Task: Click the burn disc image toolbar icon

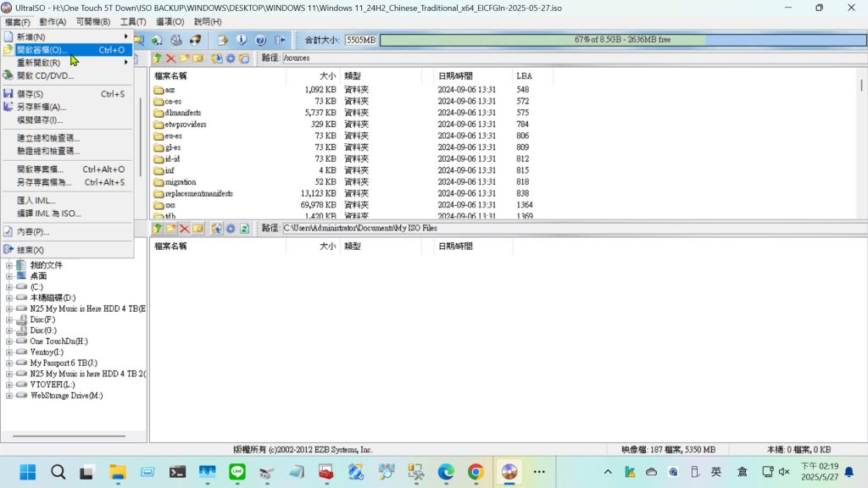Action: [195, 40]
